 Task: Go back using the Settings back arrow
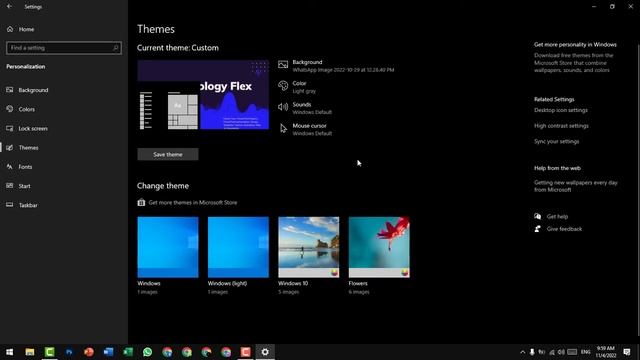click(9, 7)
